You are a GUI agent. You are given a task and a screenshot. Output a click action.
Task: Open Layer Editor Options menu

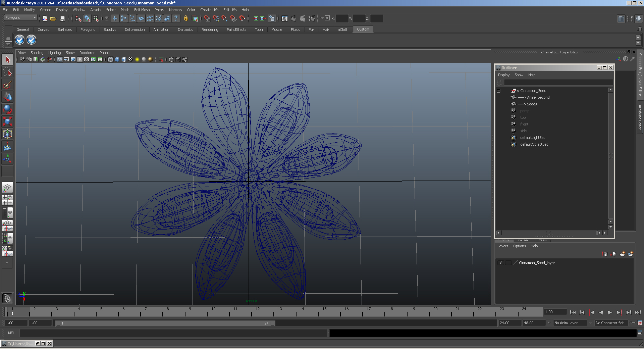(x=519, y=246)
